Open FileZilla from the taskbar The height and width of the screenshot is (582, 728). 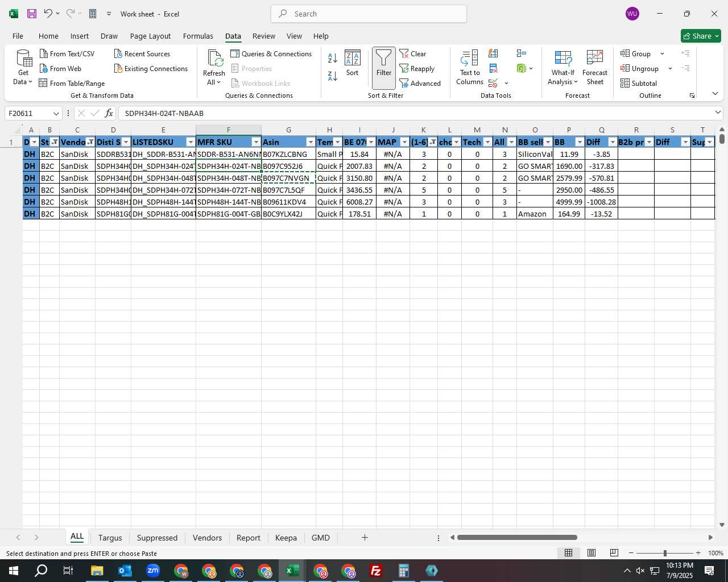[376, 571]
